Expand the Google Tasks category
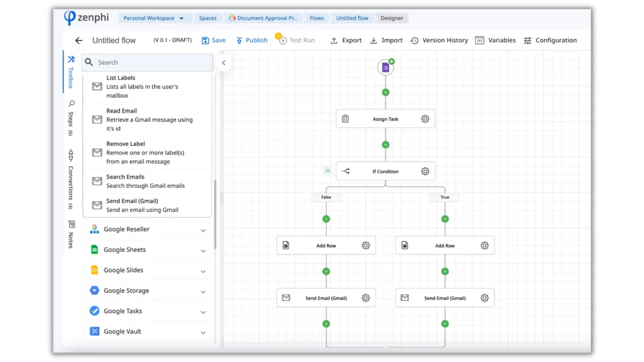The width and height of the screenshot is (644, 362). 148,311
